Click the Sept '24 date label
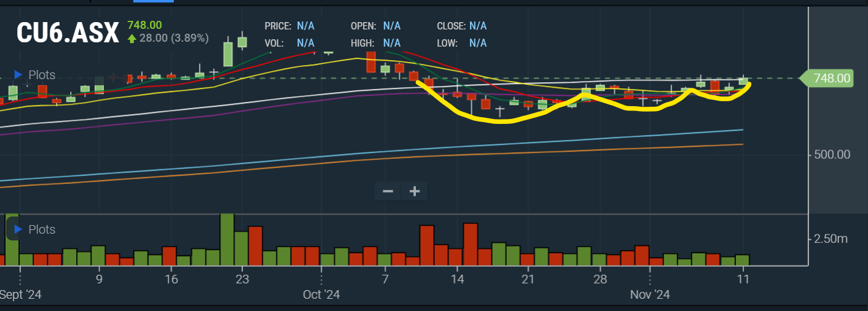 [21, 294]
